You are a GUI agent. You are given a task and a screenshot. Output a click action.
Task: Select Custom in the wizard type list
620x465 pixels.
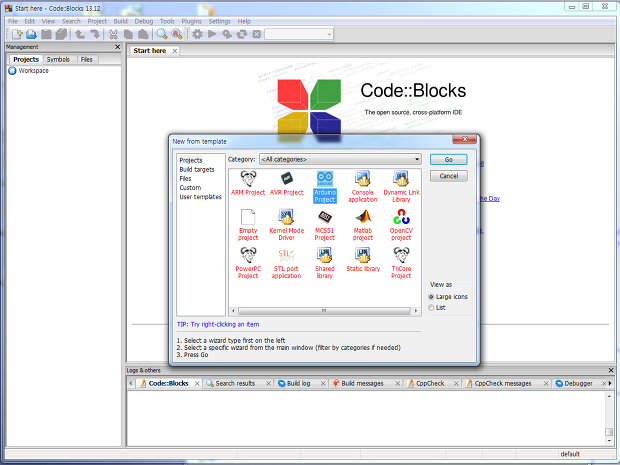point(190,187)
